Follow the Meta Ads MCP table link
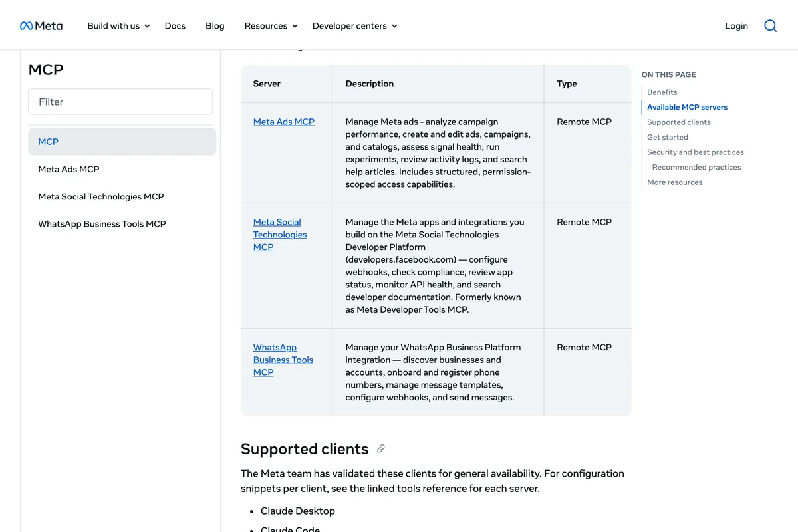The height and width of the screenshot is (532, 798). (x=284, y=122)
